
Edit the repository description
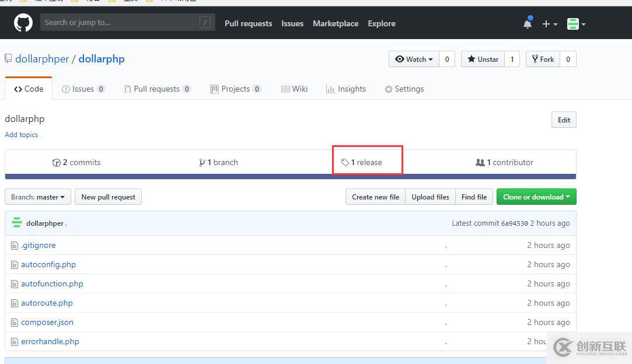click(564, 120)
